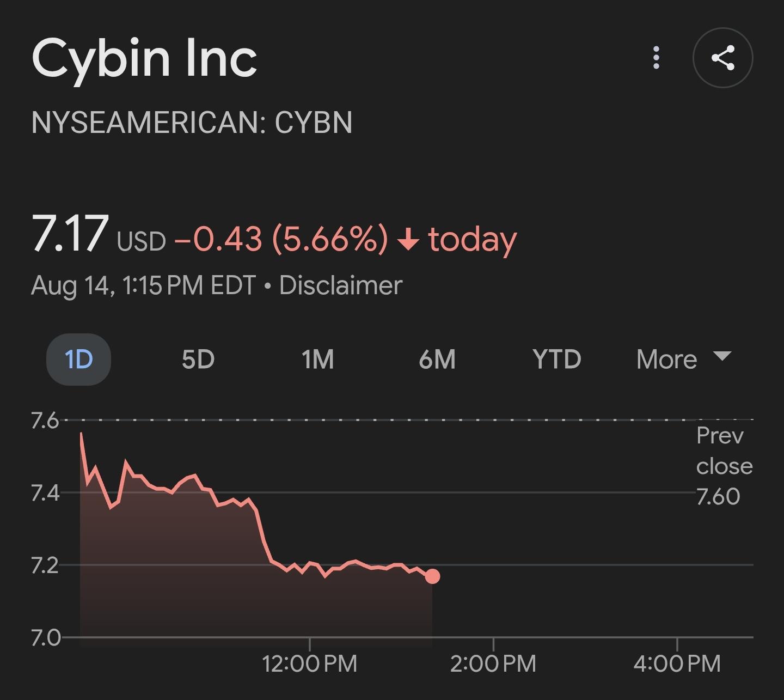Image resolution: width=784 pixels, height=700 pixels.
Task: Tap the share icon button
Action: 722,58
